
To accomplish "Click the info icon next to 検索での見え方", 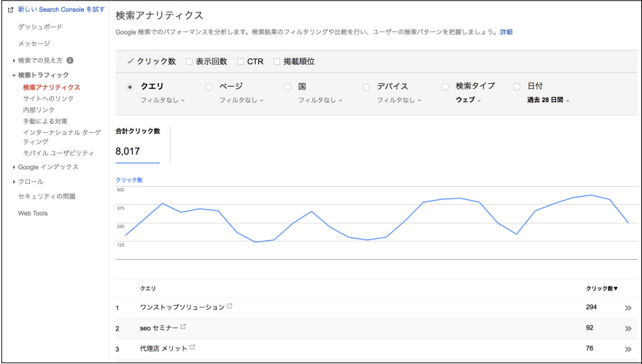I will pyautogui.click(x=70, y=61).
